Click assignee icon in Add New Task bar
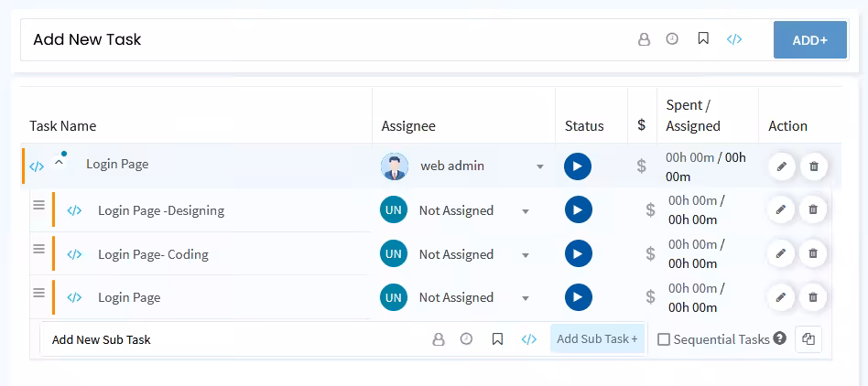 [x=644, y=39]
